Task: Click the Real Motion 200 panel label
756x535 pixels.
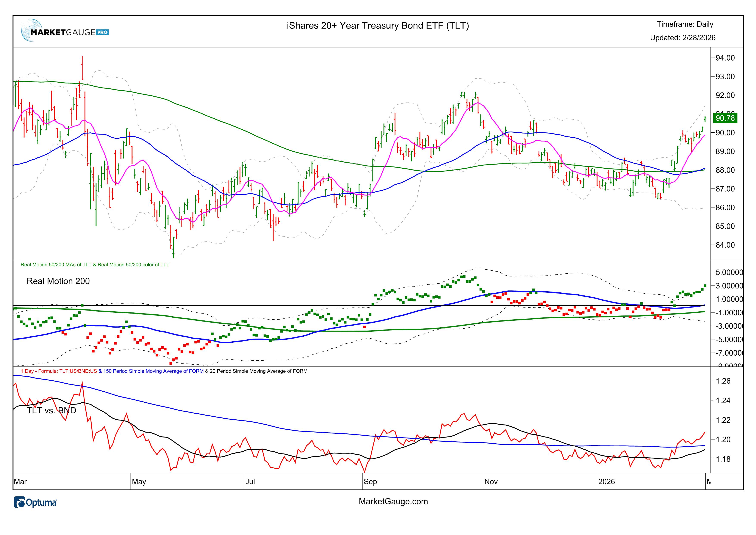Action: [x=58, y=281]
